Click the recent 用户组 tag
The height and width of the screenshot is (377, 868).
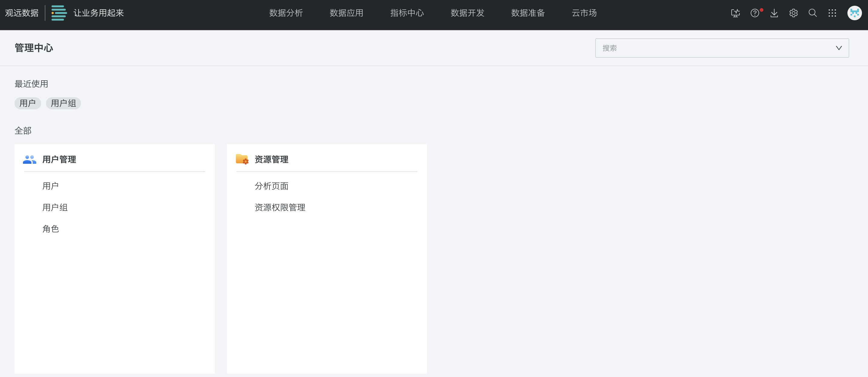tap(63, 103)
